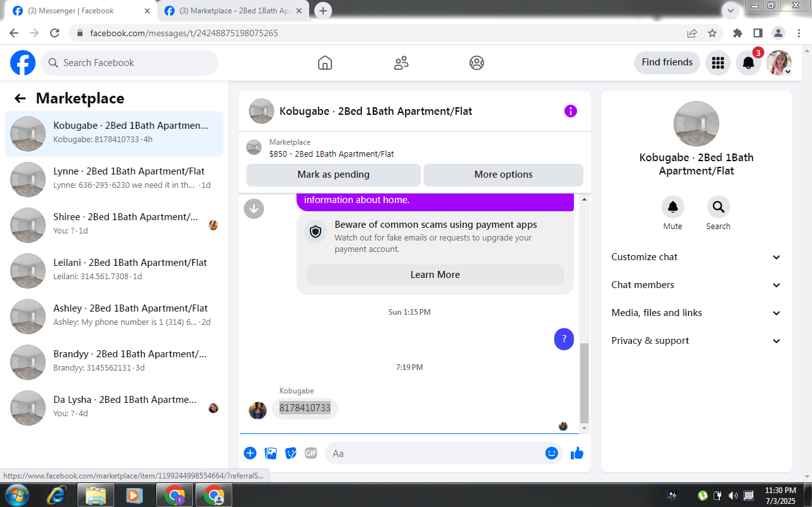Viewport: 812px width, 507px height.
Task: Open the $850 - 2Bed 1Bath listing link
Action: point(331,154)
